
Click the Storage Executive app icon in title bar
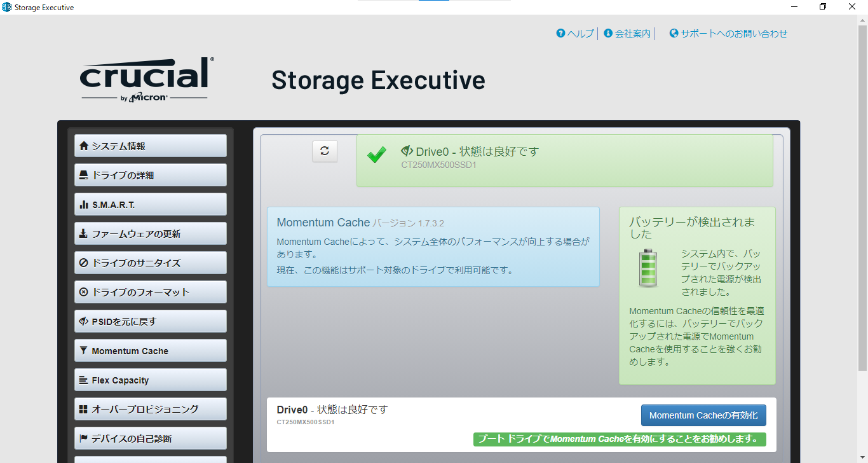(7, 7)
